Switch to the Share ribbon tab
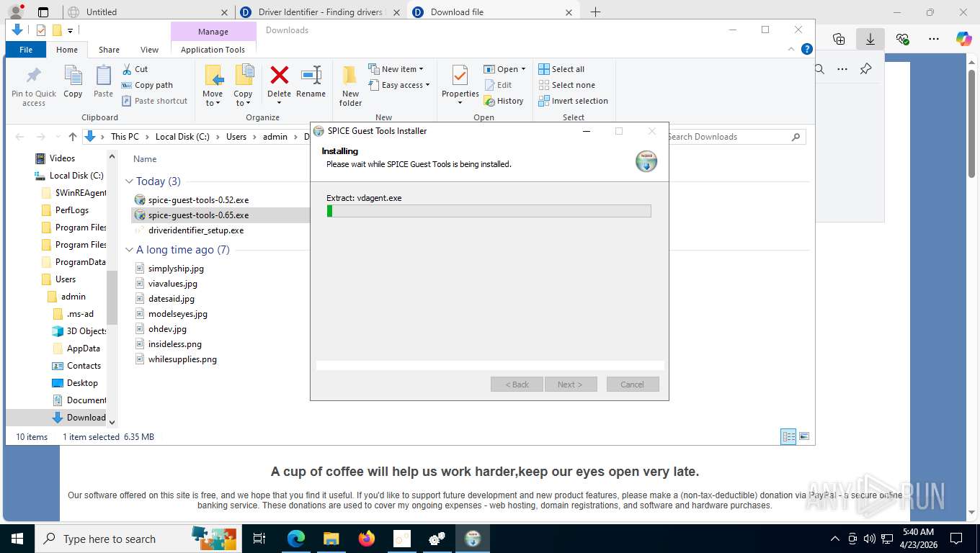The image size is (980, 553). pyautogui.click(x=109, y=50)
